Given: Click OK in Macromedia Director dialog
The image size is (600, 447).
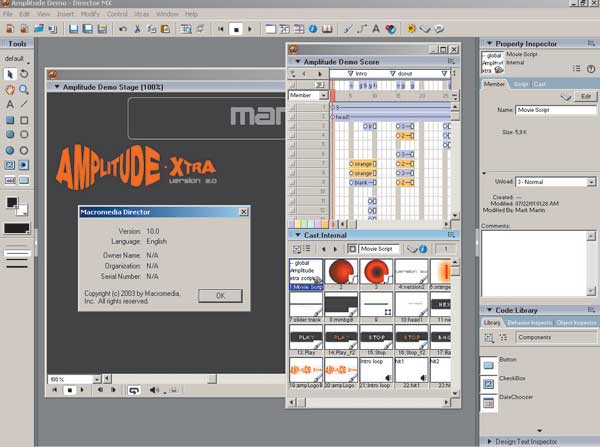Looking at the screenshot, I should tap(220, 296).
